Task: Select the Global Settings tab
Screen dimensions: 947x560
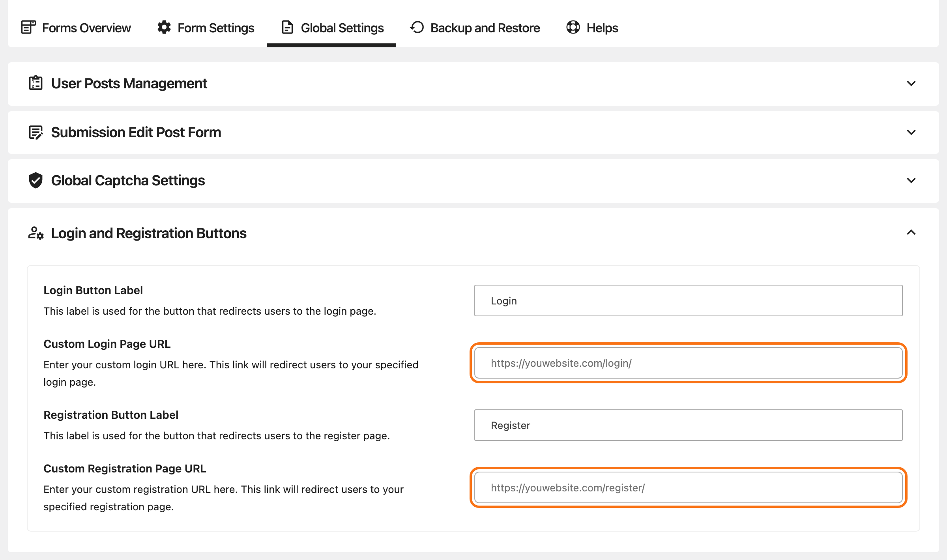Action: 331,28
